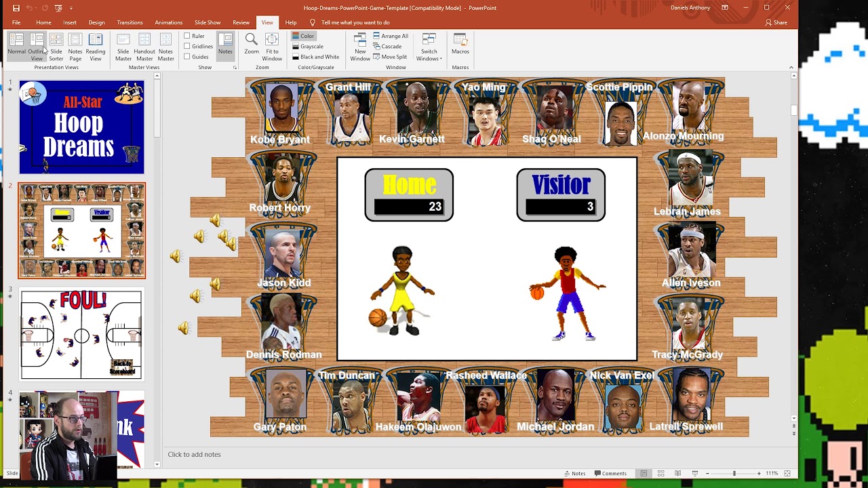
Task: Open the Help tab
Action: 291,22
